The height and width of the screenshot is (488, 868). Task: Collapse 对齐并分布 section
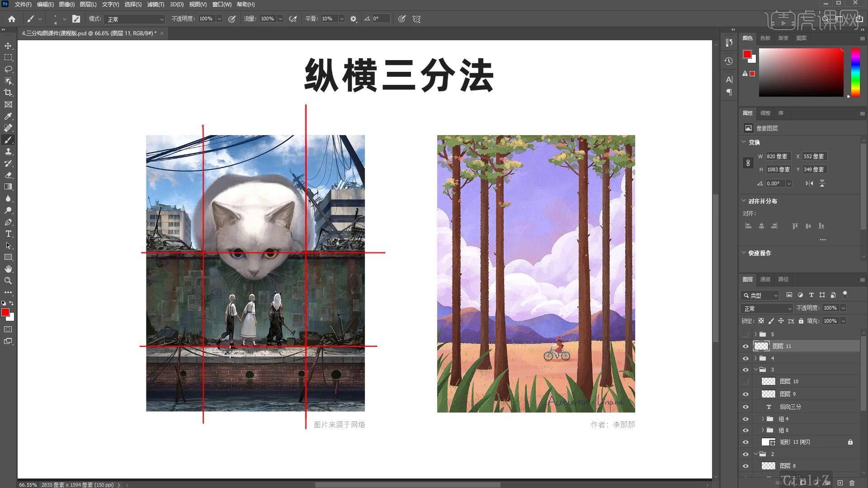point(744,201)
